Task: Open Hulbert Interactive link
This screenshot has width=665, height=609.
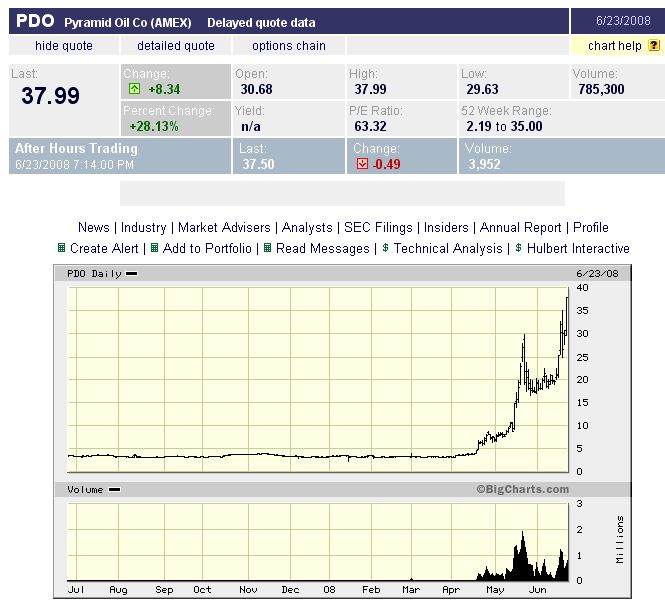Action: (578, 248)
